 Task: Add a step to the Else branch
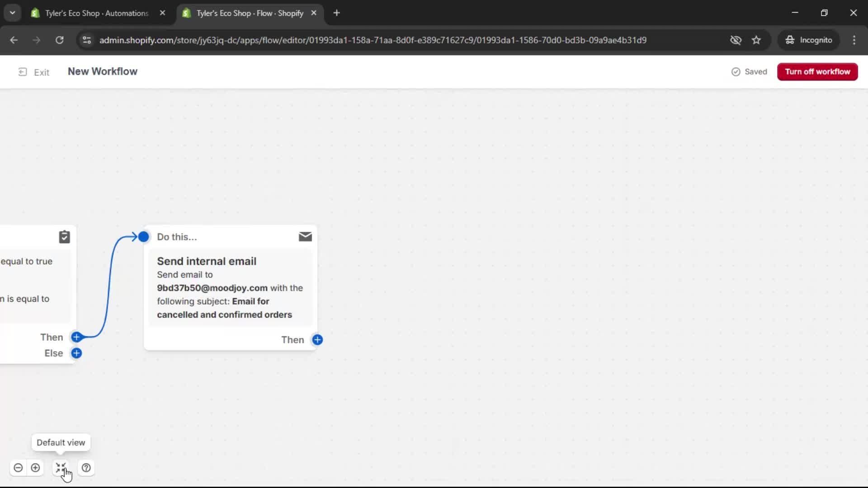click(76, 353)
